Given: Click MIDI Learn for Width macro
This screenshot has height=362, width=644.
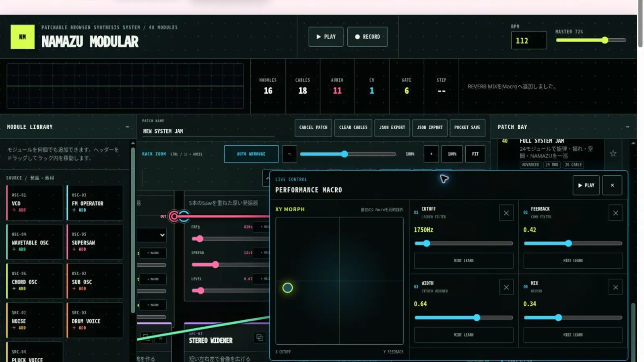Looking at the screenshot, I should coord(464,335).
